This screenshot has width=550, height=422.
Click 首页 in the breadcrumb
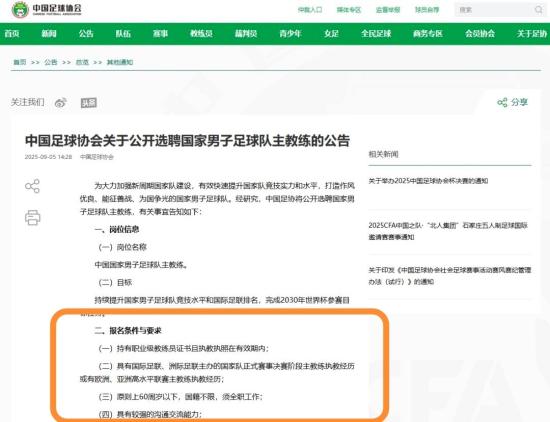point(20,62)
